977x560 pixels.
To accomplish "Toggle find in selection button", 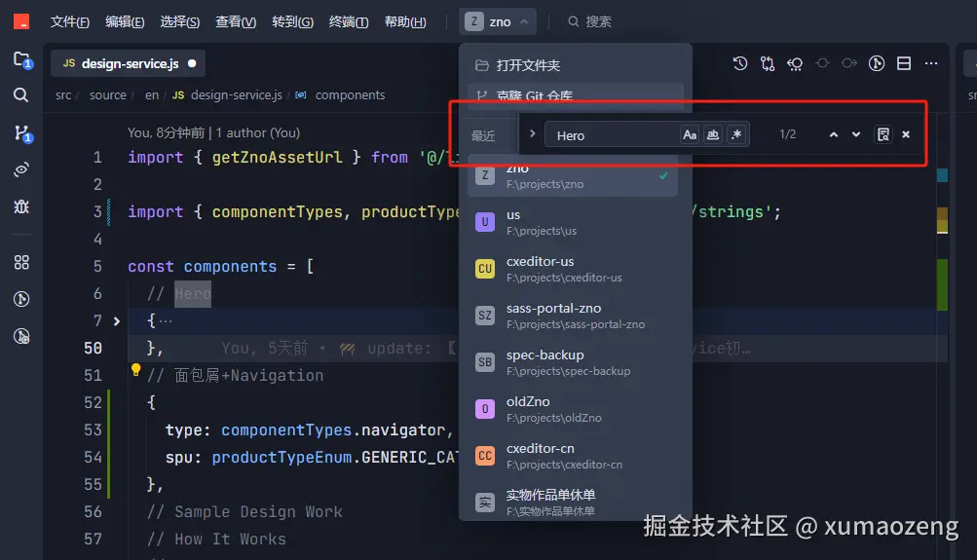I will (x=883, y=134).
